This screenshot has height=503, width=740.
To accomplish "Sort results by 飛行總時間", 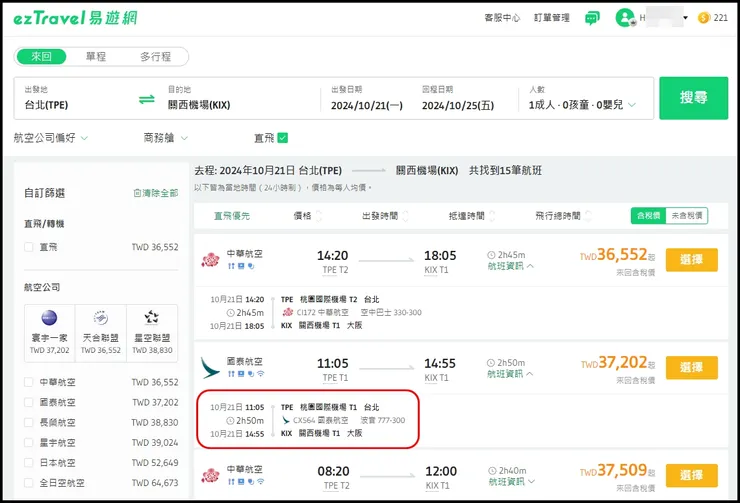I will point(563,216).
